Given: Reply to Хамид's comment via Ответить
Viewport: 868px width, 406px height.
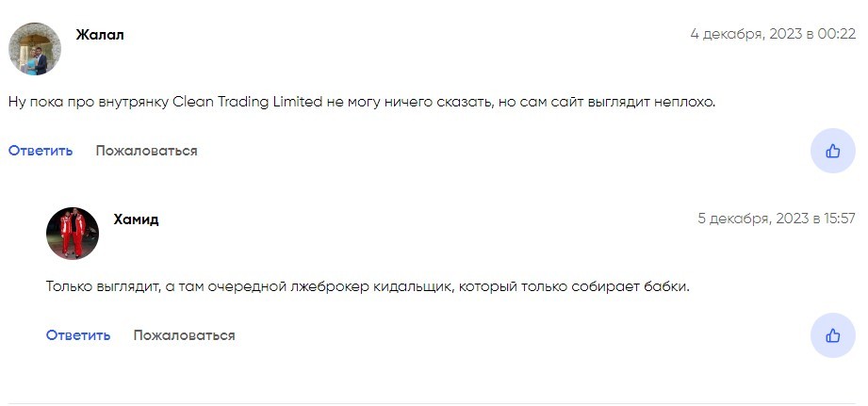Looking at the screenshot, I should click(x=78, y=335).
